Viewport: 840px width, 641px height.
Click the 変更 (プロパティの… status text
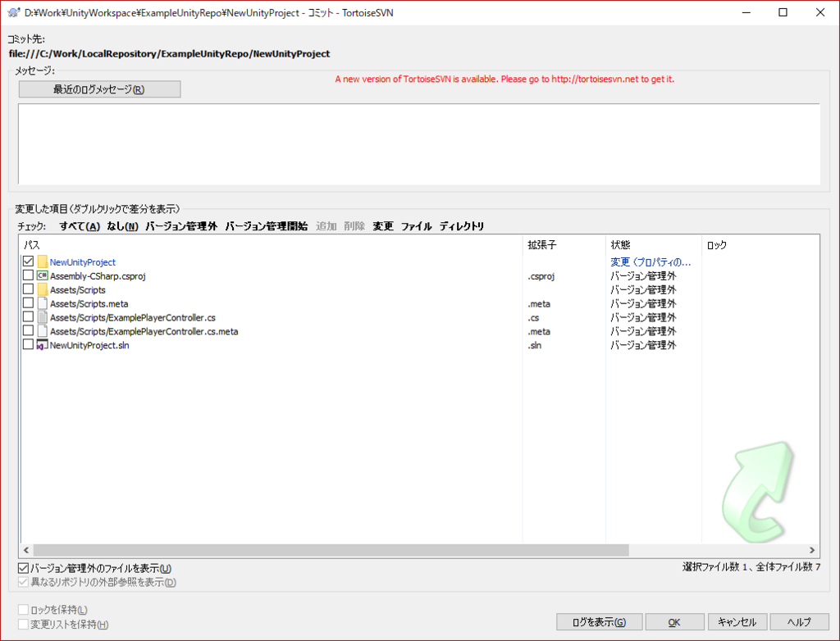(x=651, y=261)
